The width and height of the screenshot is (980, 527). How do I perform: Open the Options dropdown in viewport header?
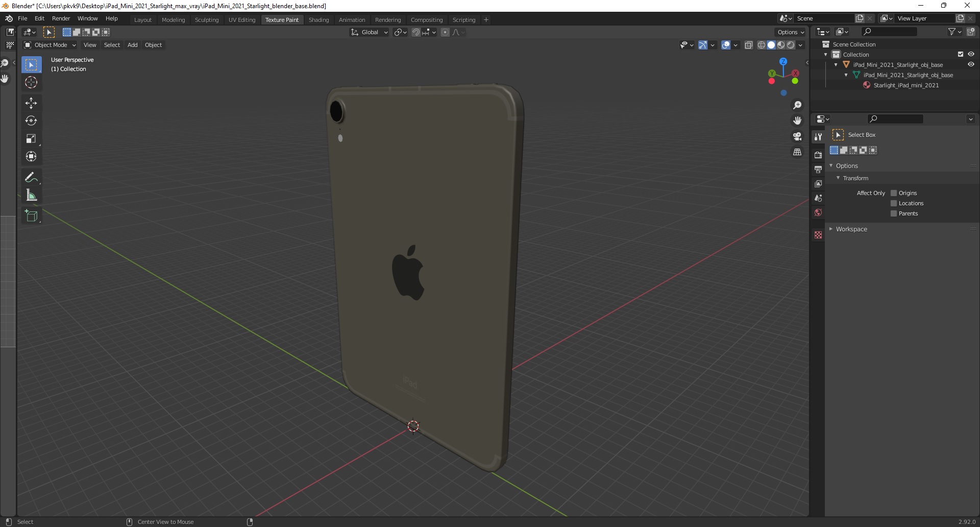(791, 32)
